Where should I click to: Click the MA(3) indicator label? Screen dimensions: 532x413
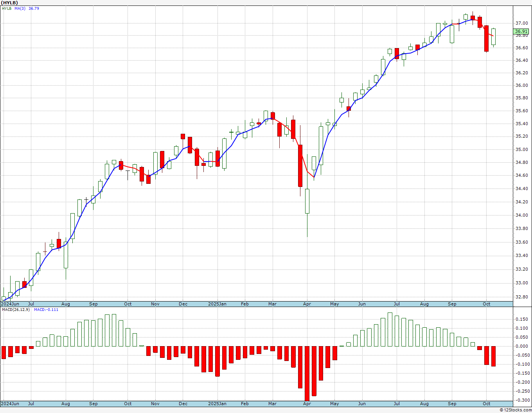[x=20, y=8]
